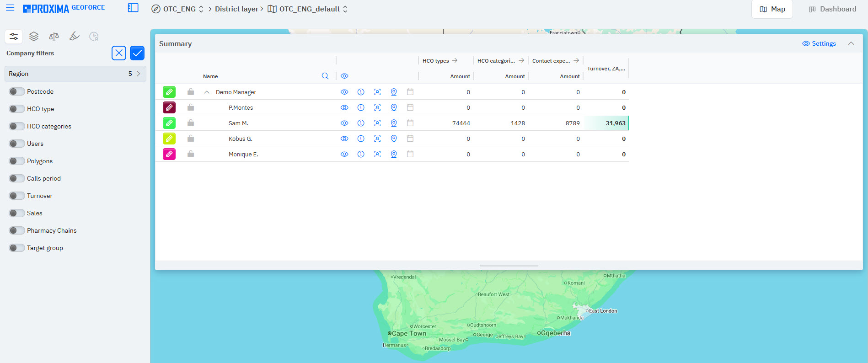Open the balance scales tool

click(x=54, y=37)
